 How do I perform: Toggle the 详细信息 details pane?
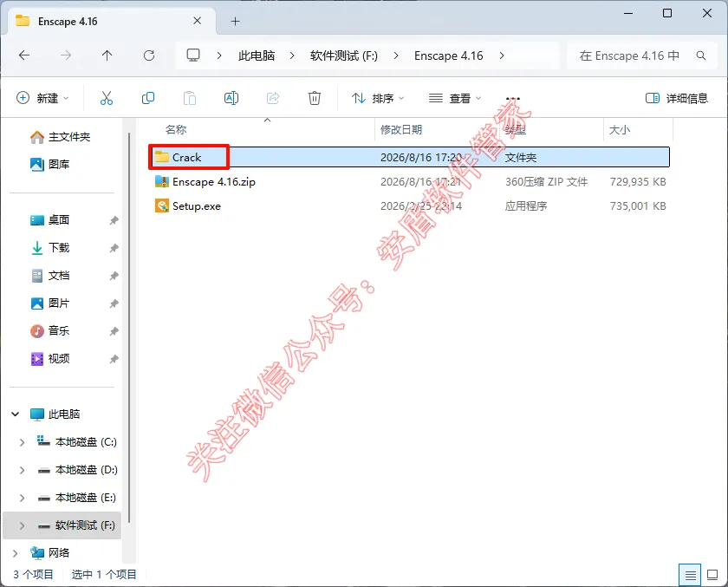click(677, 98)
